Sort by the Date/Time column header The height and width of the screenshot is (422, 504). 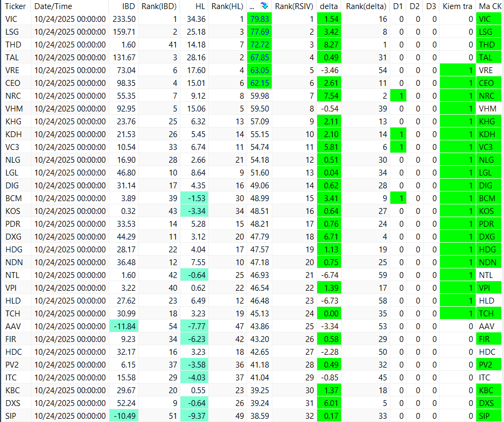[x=53, y=6]
